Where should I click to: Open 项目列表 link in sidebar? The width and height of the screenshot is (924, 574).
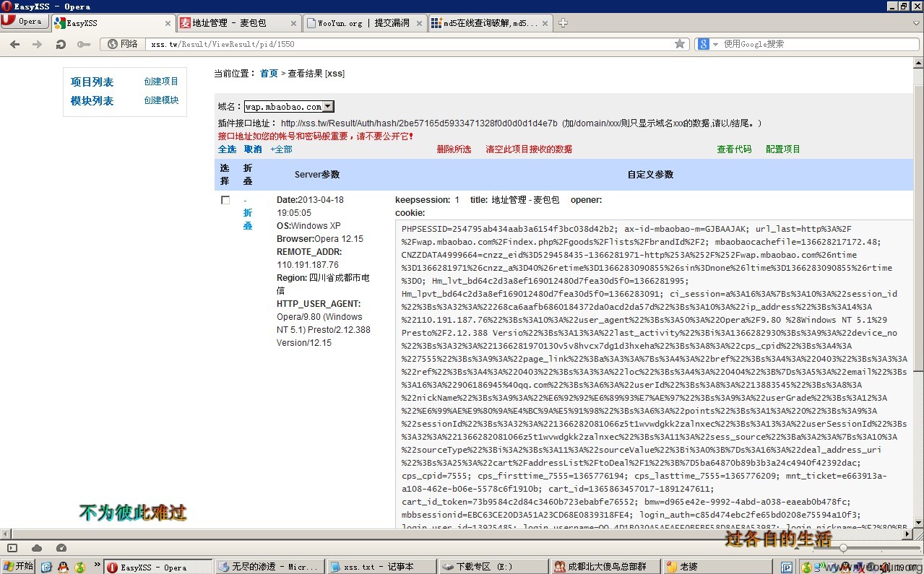[x=92, y=82]
